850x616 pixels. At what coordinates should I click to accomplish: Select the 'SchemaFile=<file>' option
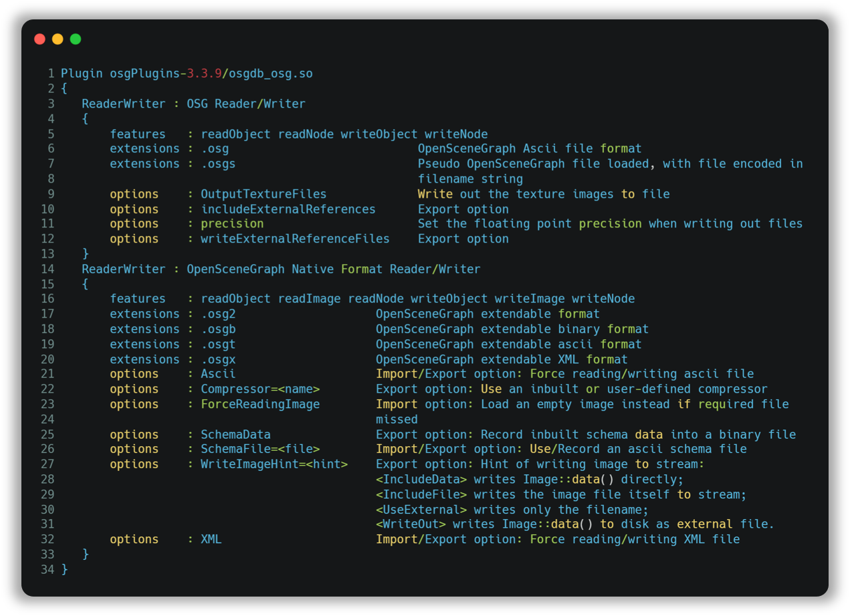click(260, 449)
